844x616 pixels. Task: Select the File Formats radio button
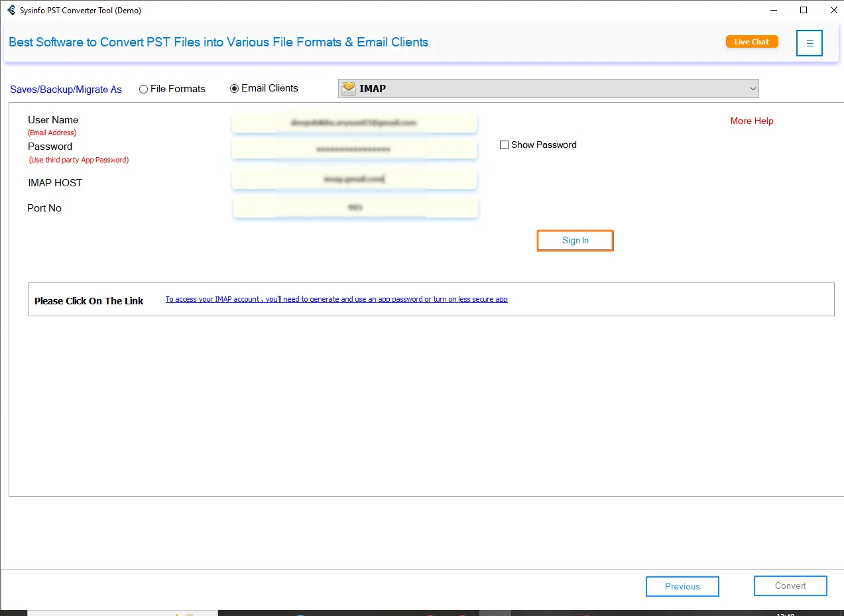tap(143, 89)
